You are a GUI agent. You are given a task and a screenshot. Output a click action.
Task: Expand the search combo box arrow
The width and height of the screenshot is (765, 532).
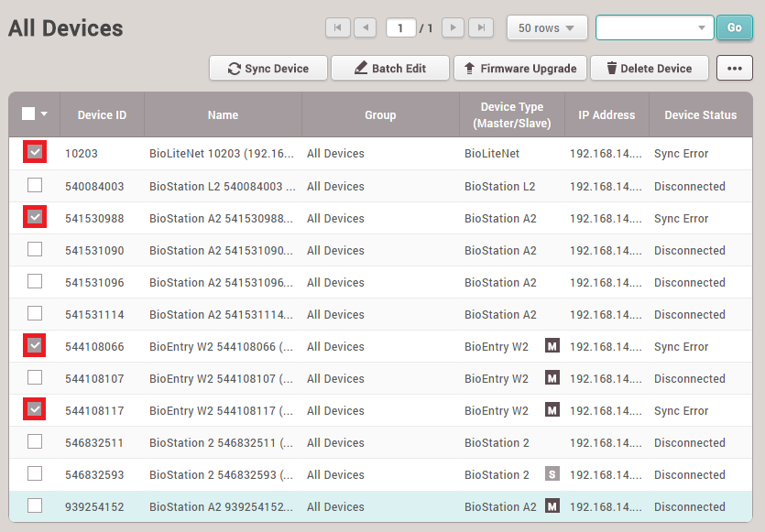[702, 27]
